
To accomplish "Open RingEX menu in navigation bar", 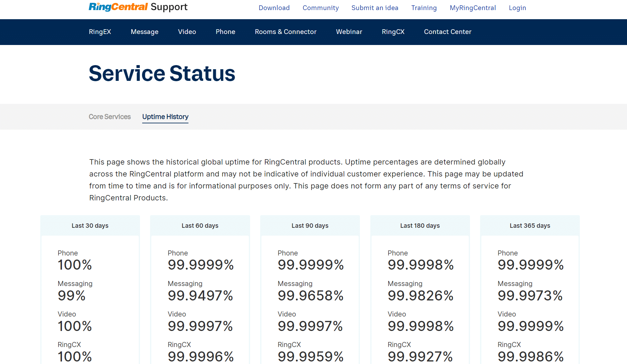I will (x=100, y=32).
